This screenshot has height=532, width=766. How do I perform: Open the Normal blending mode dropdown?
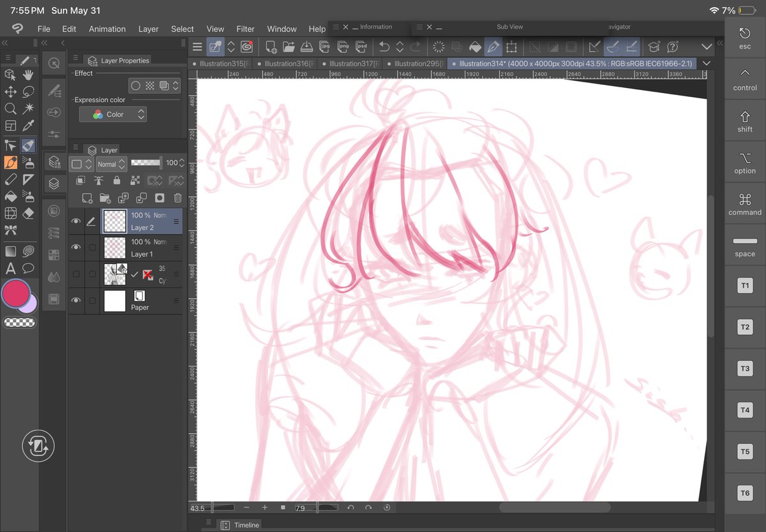111,164
